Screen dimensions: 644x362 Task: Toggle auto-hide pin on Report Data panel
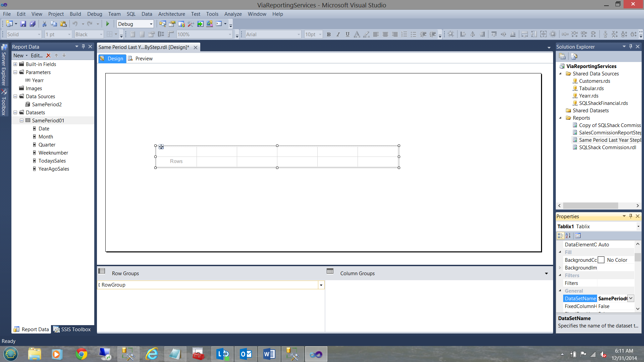(x=83, y=47)
